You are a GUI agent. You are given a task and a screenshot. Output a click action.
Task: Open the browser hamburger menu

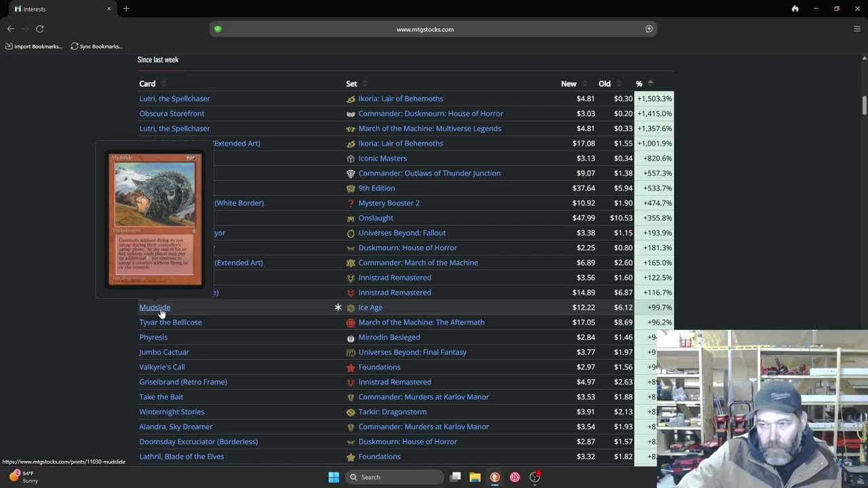[x=857, y=28]
